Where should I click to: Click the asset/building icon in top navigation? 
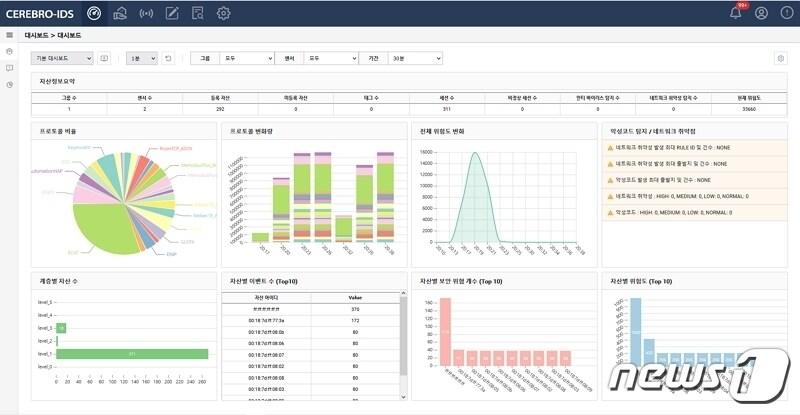tap(120, 13)
